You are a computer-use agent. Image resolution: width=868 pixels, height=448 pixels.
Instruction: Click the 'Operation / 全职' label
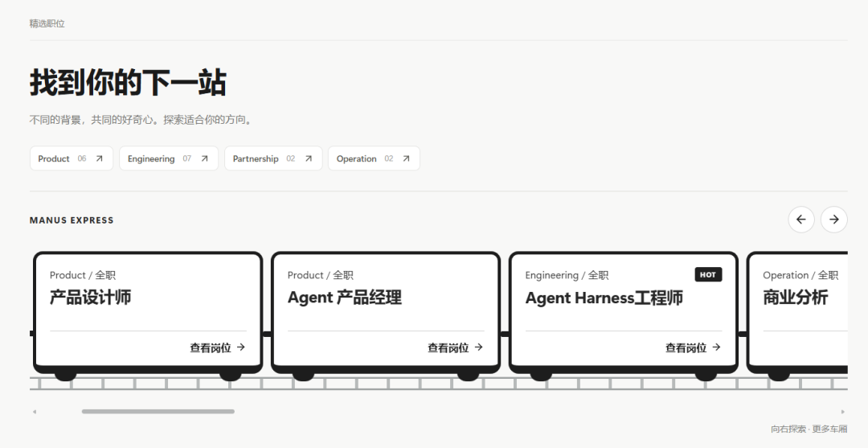point(800,274)
